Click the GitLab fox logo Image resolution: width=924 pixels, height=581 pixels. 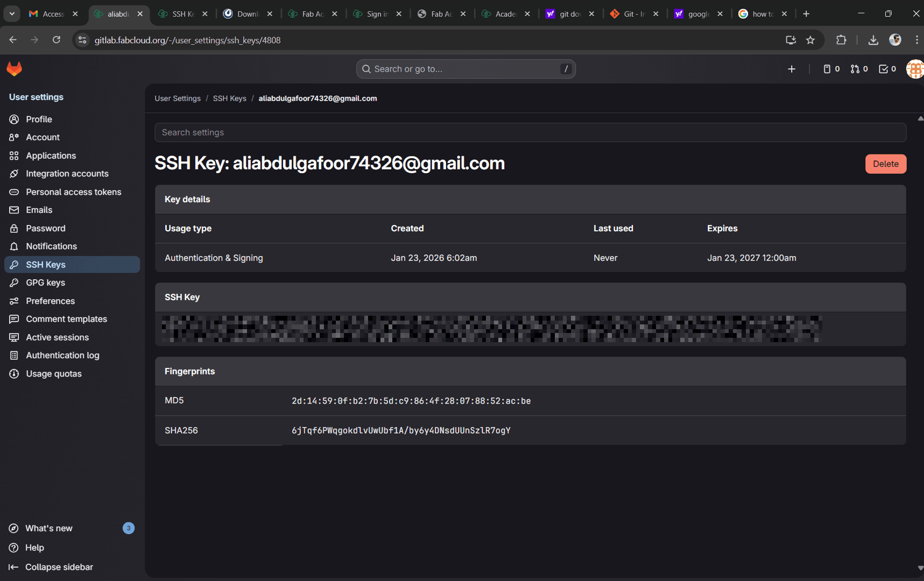(15, 69)
